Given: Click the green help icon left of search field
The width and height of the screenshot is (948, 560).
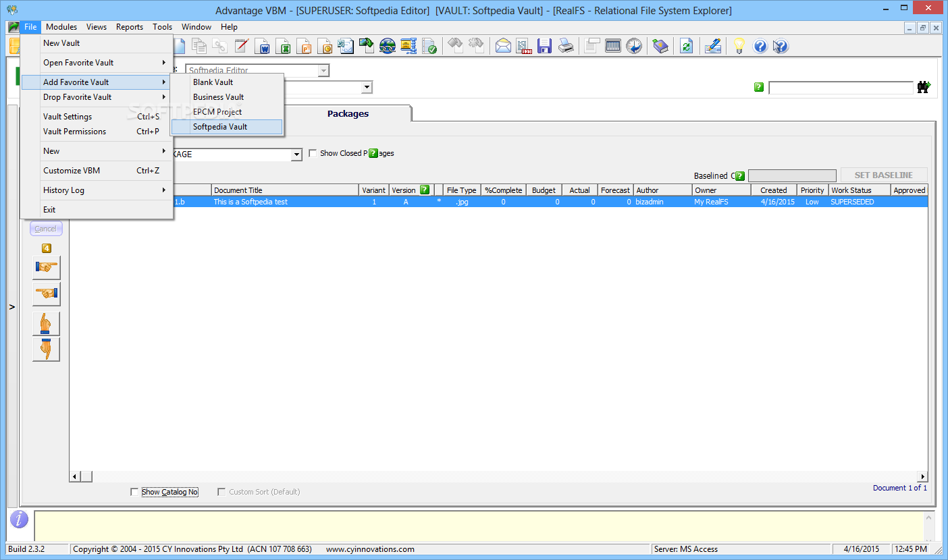Looking at the screenshot, I should tap(759, 87).
